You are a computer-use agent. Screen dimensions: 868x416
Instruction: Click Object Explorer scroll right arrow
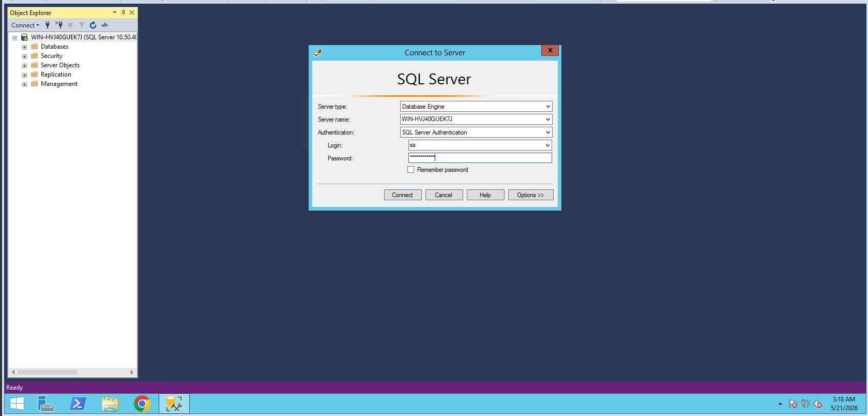(x=132, y=372)
